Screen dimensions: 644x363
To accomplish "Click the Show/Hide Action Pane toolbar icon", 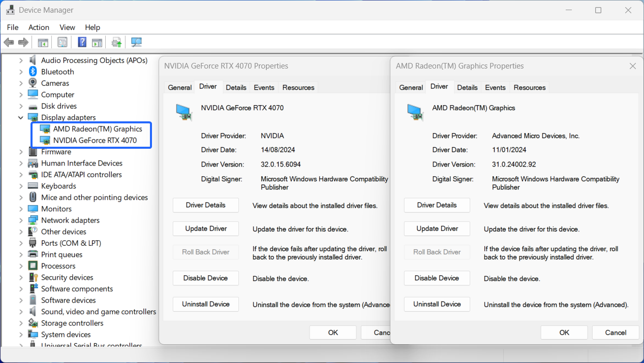I will [97, 43].
